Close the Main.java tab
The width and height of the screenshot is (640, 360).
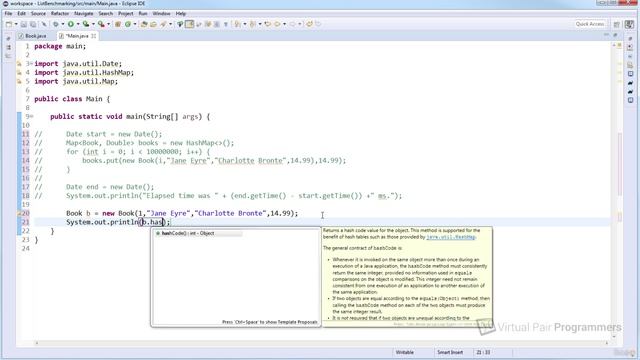click(x=93, y=36)
